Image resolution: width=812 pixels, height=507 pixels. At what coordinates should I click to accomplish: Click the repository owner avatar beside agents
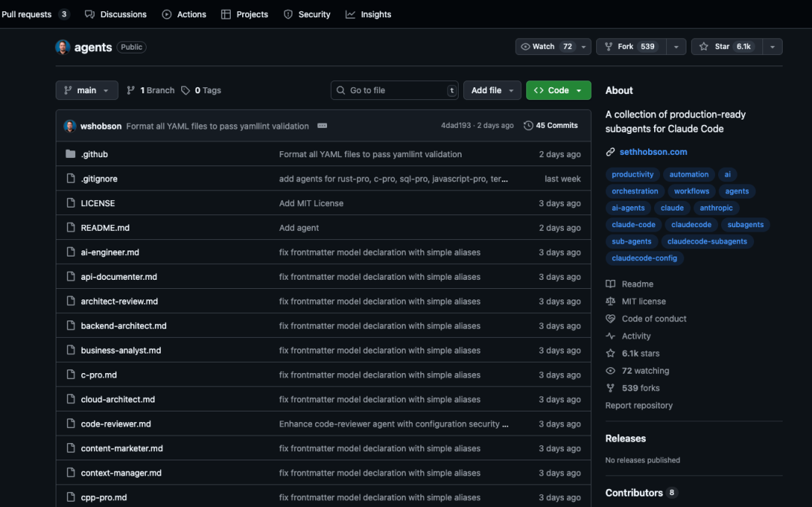pyautogui.click(x=63, y=47)
